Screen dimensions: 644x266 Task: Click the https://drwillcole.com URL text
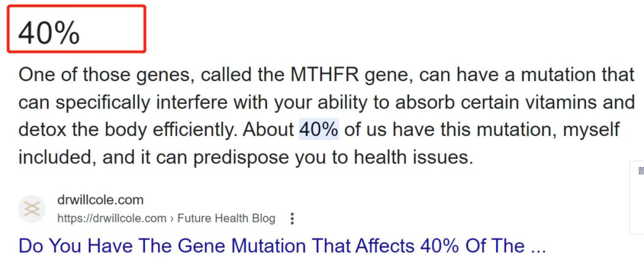click(112, 218)
